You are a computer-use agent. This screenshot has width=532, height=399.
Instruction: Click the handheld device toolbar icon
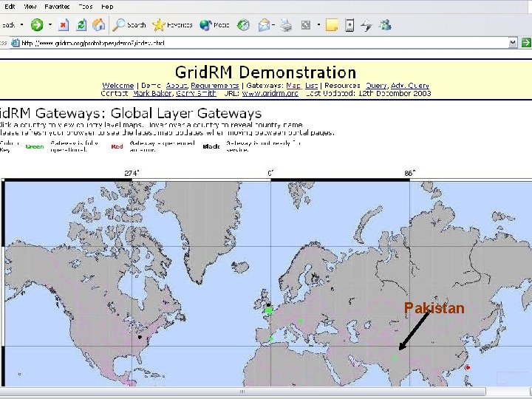click(x=349, y=25)
